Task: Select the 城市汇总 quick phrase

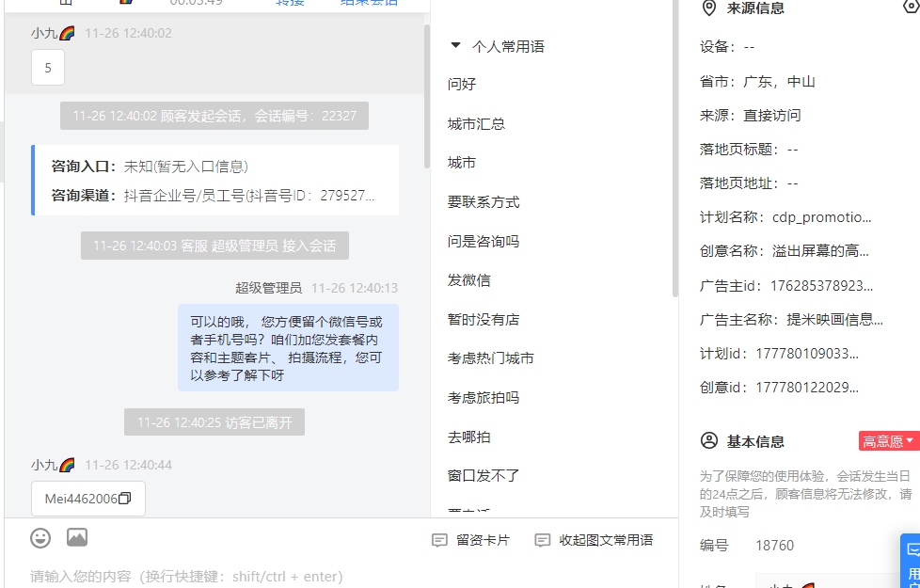Action: [476, 124]
